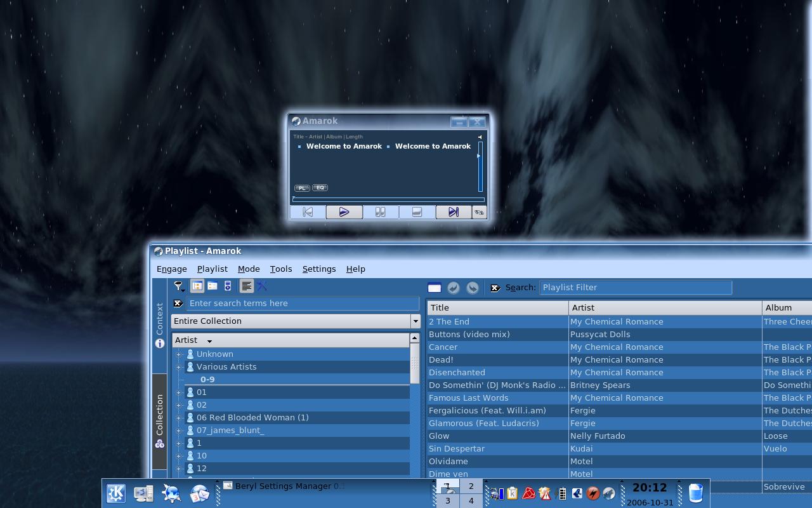Viewport: 812px width, 508px height.
Task: Sort playlist by Title column header
Action: [x=498, y=307]
